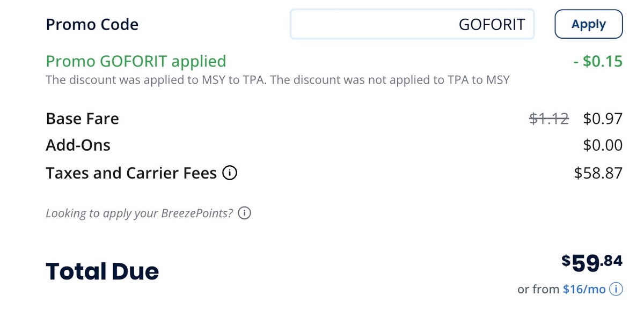
Task: Click the Apply promo code button
Action: [588, 24]
